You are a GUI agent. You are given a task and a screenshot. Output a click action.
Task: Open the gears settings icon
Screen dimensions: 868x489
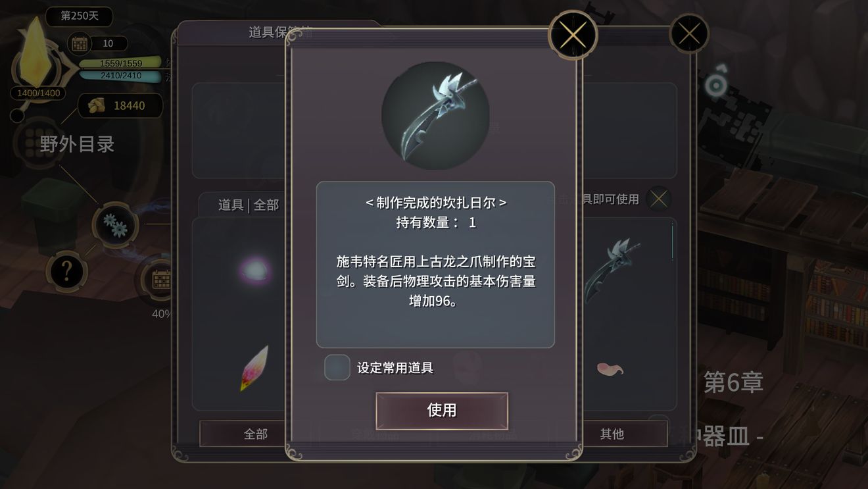(116, 225)
